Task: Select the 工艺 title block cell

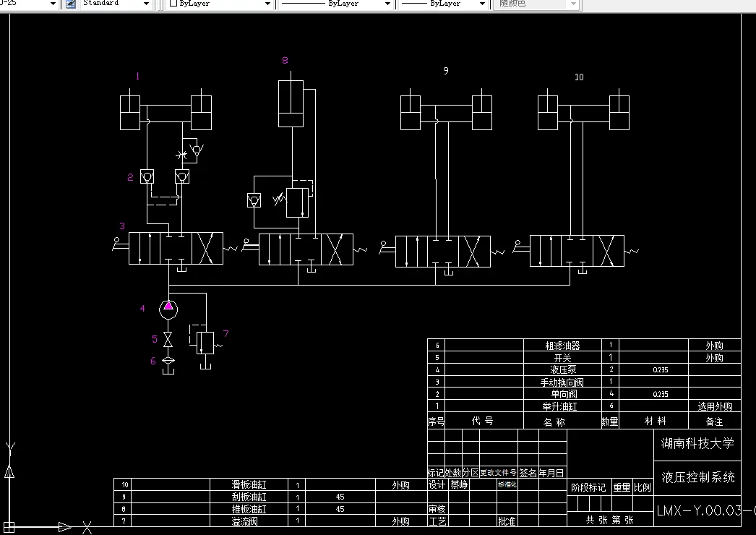Action: click(437, 521)
